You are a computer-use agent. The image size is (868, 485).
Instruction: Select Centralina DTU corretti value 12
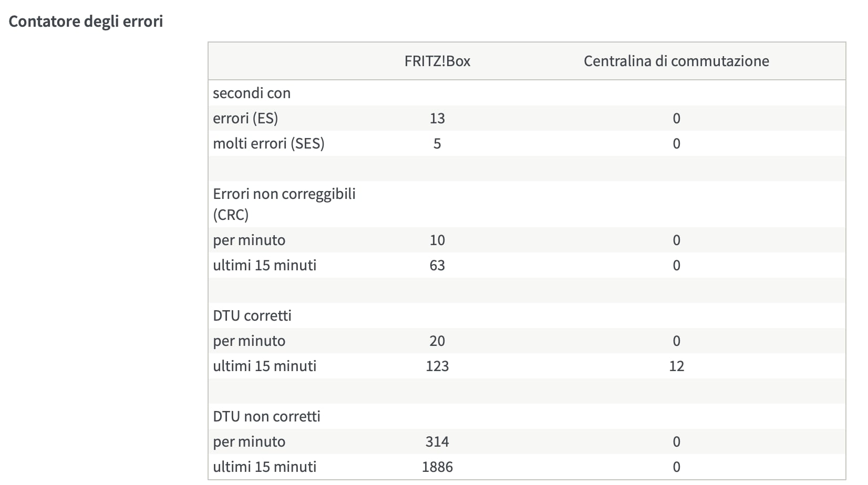click(x=676, y=366)
